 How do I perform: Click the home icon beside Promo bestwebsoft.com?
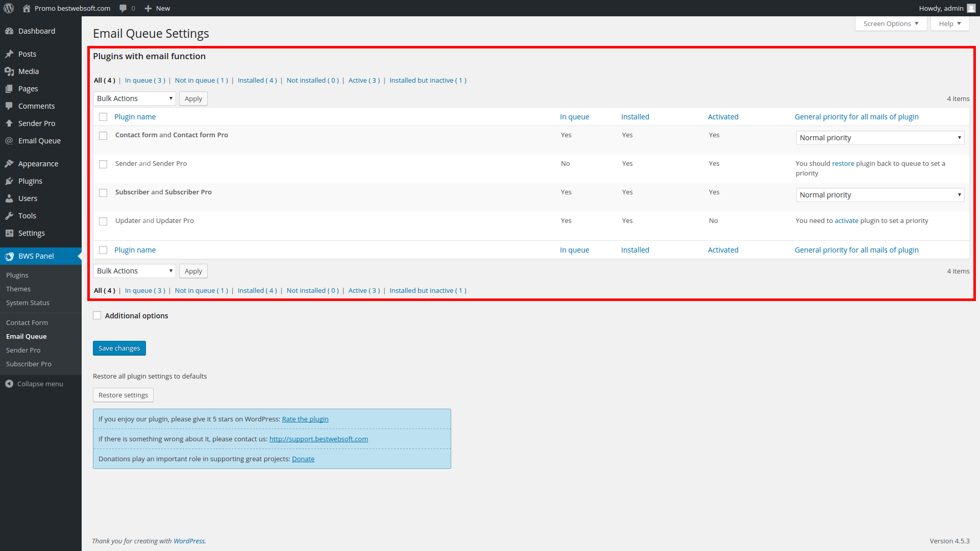pyautogui.click(x=27, y=8)
